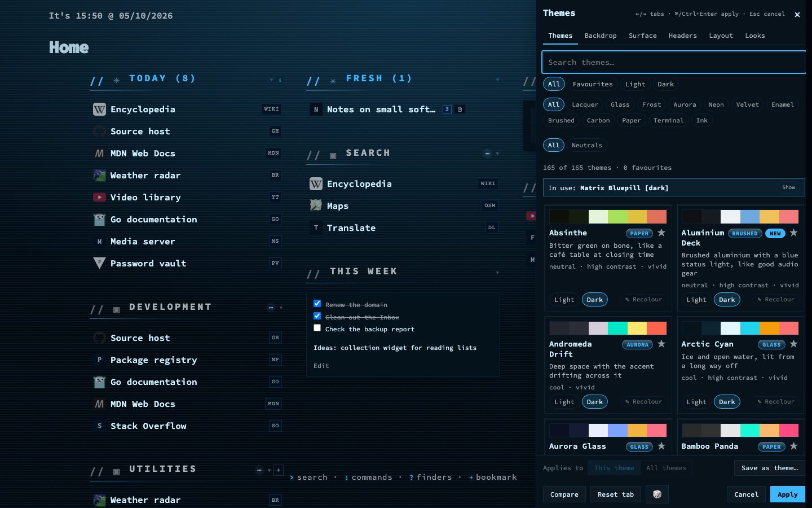Set Applies to All themes
This screenshot has width=812, height=508.
[666, 468]
